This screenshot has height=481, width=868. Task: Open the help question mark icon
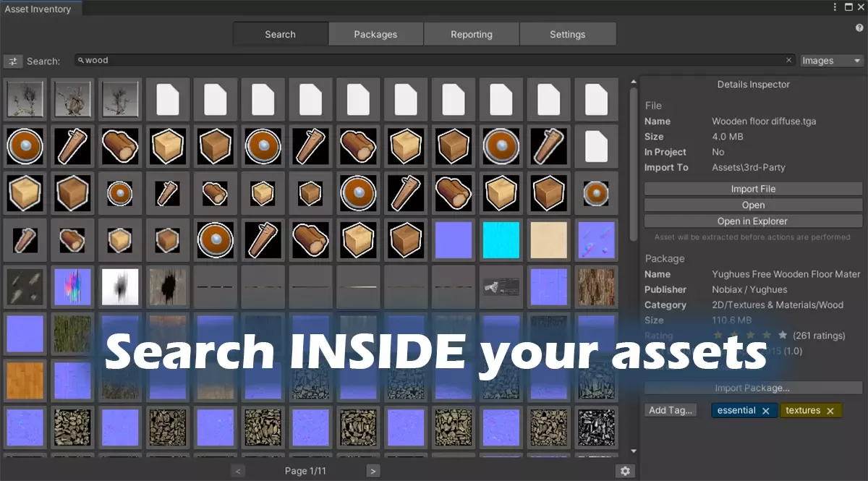pyautogui.click(x=859, y=27)
